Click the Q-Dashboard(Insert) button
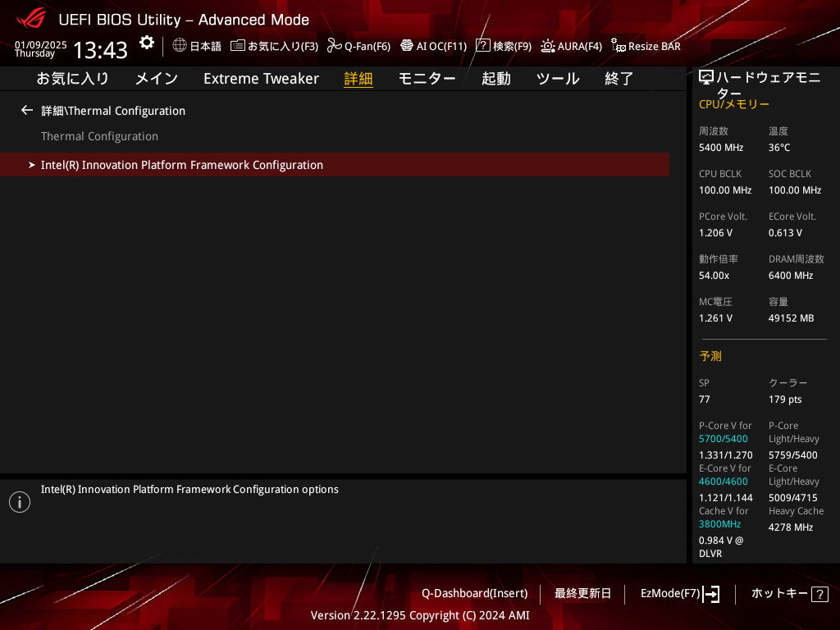Viewport: 840px width, 630px height. (474, 593)
